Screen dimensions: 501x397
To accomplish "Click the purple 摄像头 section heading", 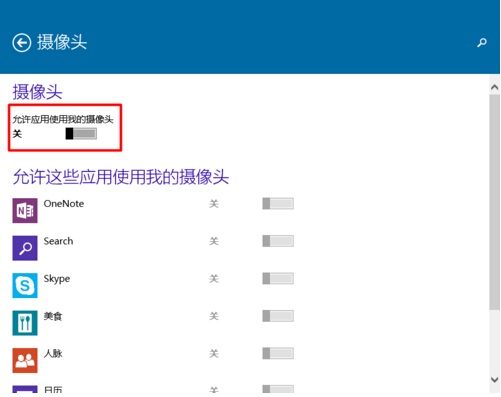I will pos(37,92).
